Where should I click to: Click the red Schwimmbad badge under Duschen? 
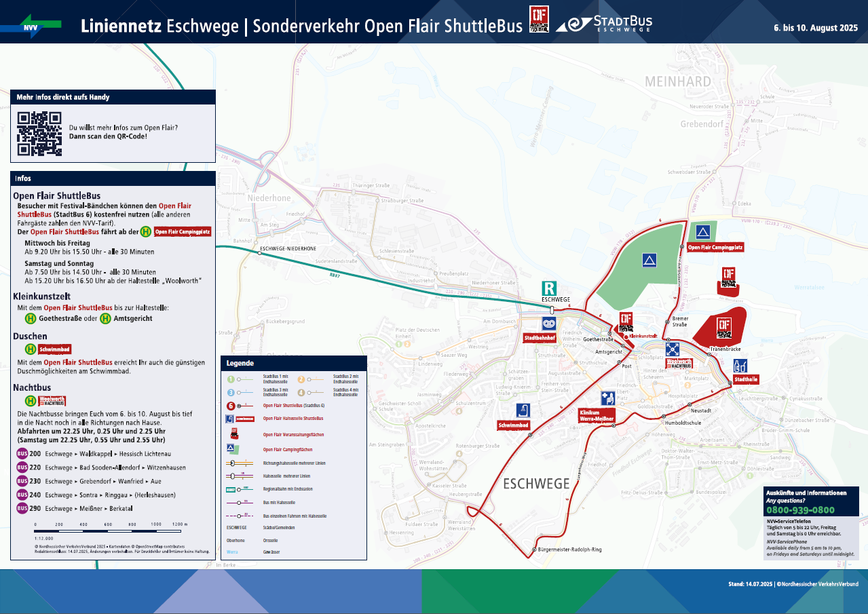[x=55, y=350]
